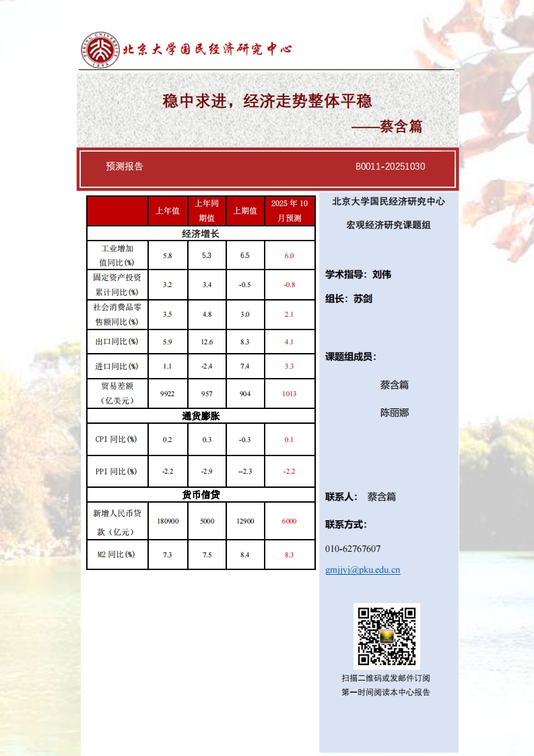534x756 pixels.
Task: Select the red 1013 trade balance forecast
Action: pos(289,394)
